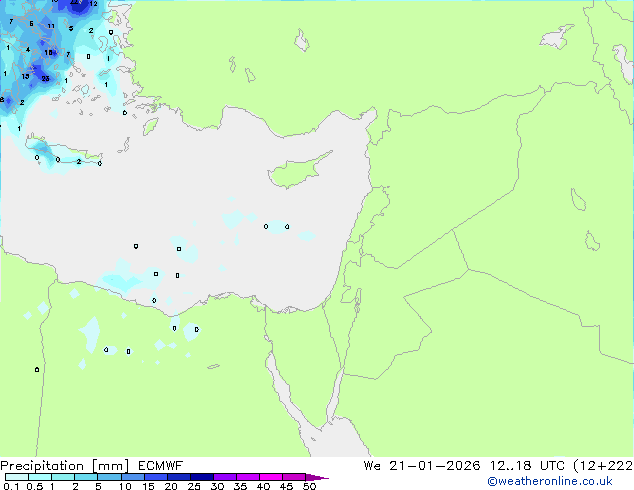This screenshot has width=634, height=490.
Task: Click the "Precipitation" title word
Action: (42, 466)
